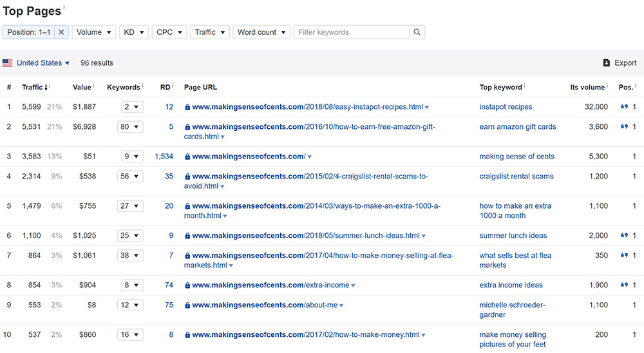Open the how-to-make-money-selling-at-flea-markets link
The height and width of the screenshot is (353, 644).
point(319,260)
